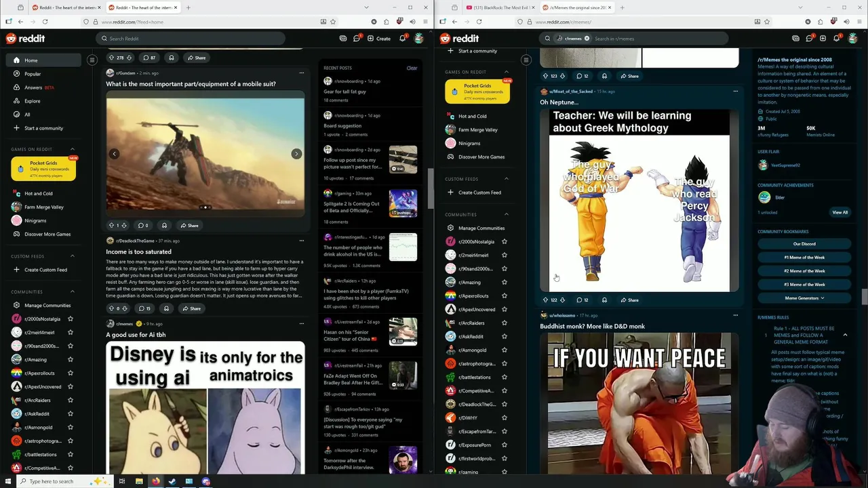Focus Search Reddit field in left window
This screenshot has width=868, height=488.
(191, 39)
